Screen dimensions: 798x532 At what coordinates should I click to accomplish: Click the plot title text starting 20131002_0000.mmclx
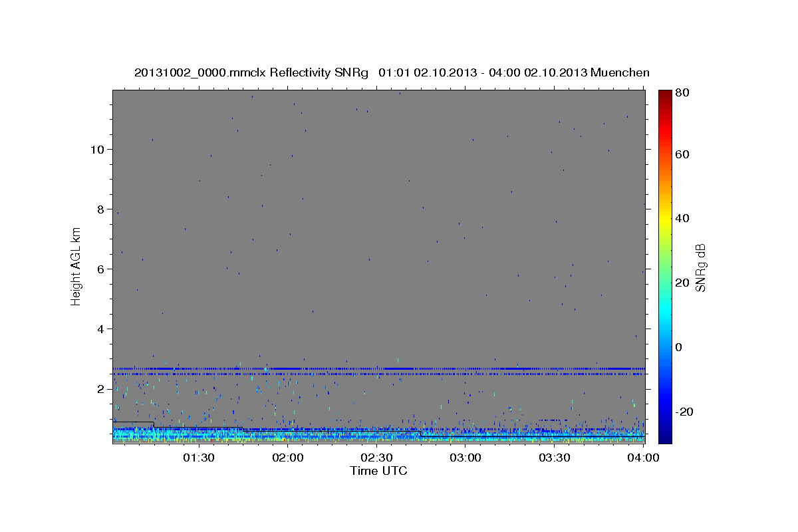click(x=392, y=72)
